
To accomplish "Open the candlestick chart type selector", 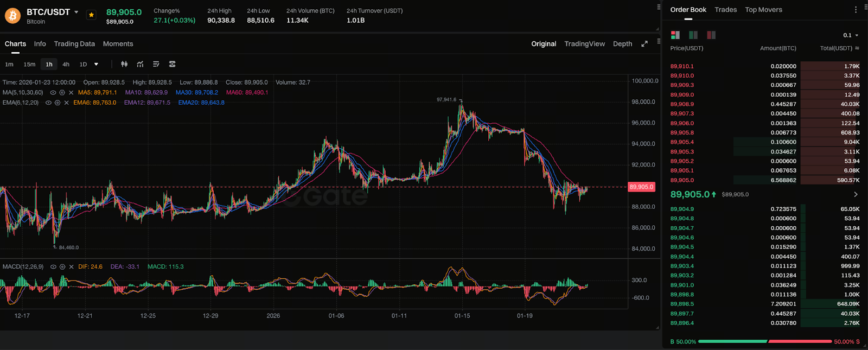I will pyautogui.click(x=124, y=64).
